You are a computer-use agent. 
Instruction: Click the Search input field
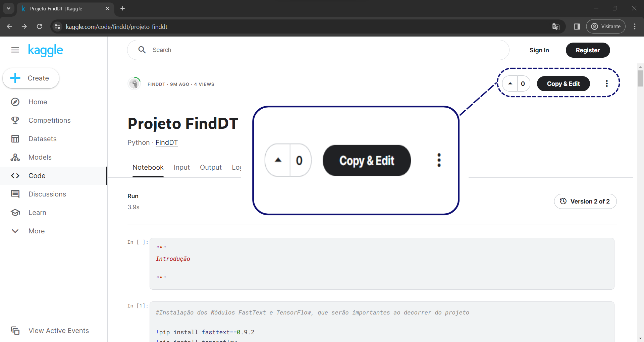point(318,50)
